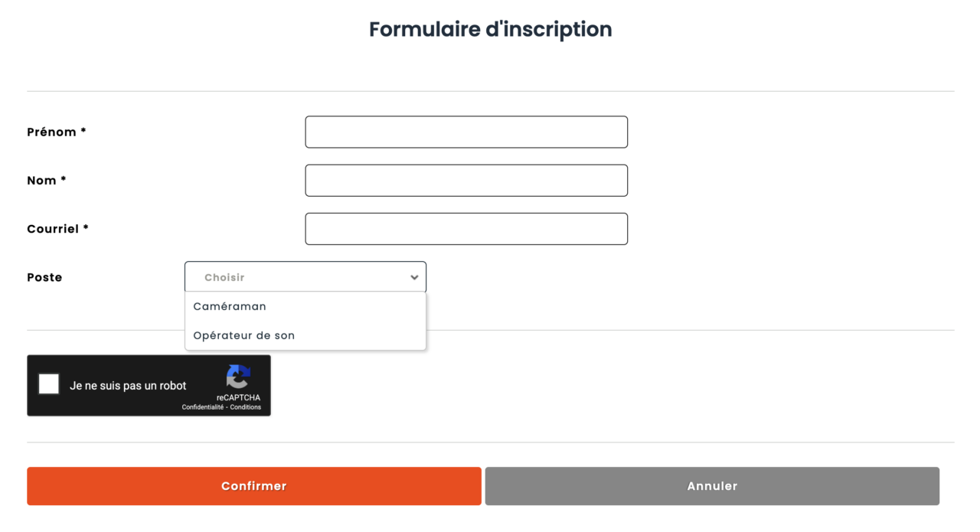980x532 pixels.
Task: Click the Prénom text input field
Action: [465, 132]
